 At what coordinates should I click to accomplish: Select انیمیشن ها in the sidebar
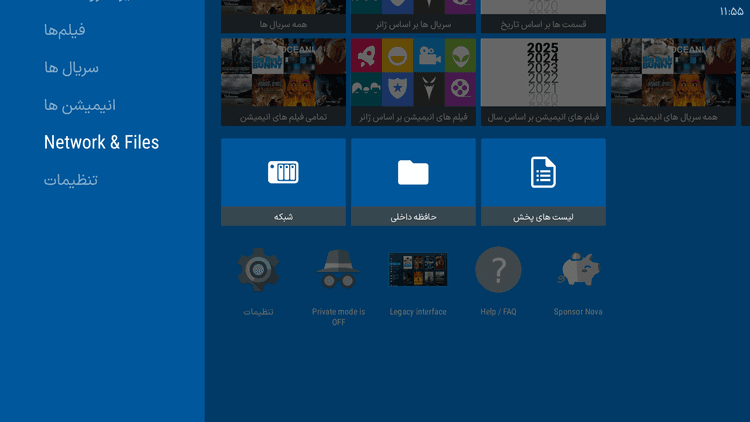pyautogui.click(x=80, y=105)
